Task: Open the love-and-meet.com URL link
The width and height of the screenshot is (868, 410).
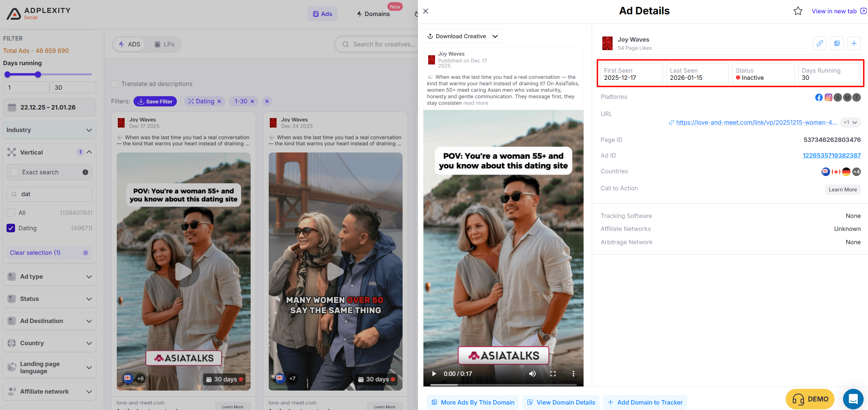Action: [x=756, y=122]
